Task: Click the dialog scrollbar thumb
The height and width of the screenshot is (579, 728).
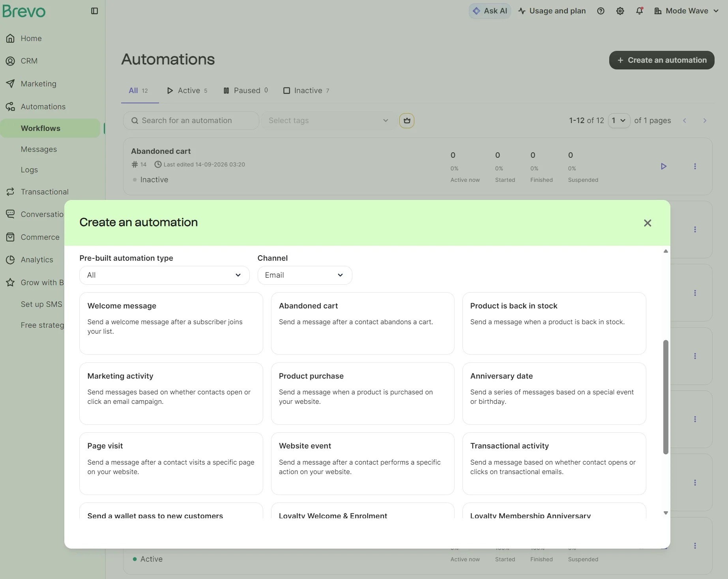Action: point(666,397)
